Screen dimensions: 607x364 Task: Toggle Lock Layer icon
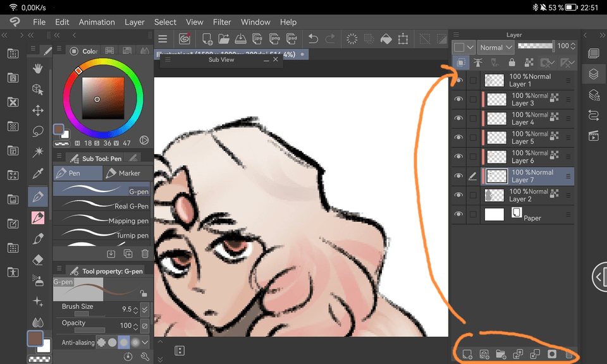coord(512,63)
